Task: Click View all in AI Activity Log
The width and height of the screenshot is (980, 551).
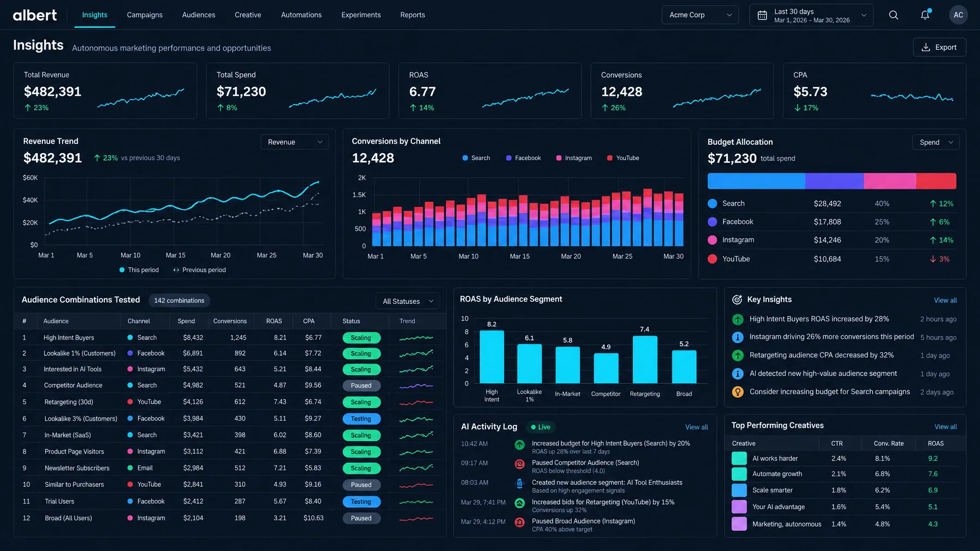Action: tap(696, 427)
